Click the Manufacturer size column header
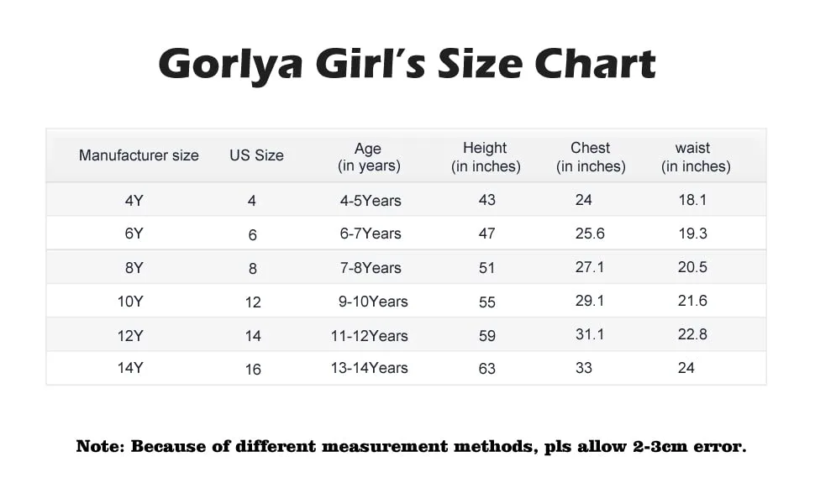This screenshot has width=815, height=504. tap(139, 155)
